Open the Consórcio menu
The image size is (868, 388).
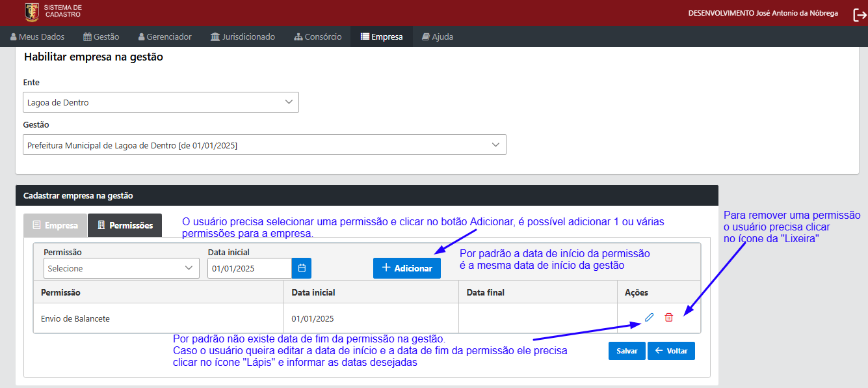pos(318,36)
